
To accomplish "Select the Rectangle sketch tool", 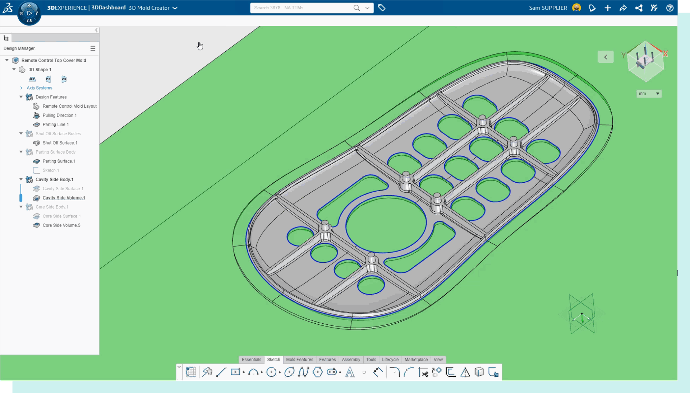I will 236,372.
